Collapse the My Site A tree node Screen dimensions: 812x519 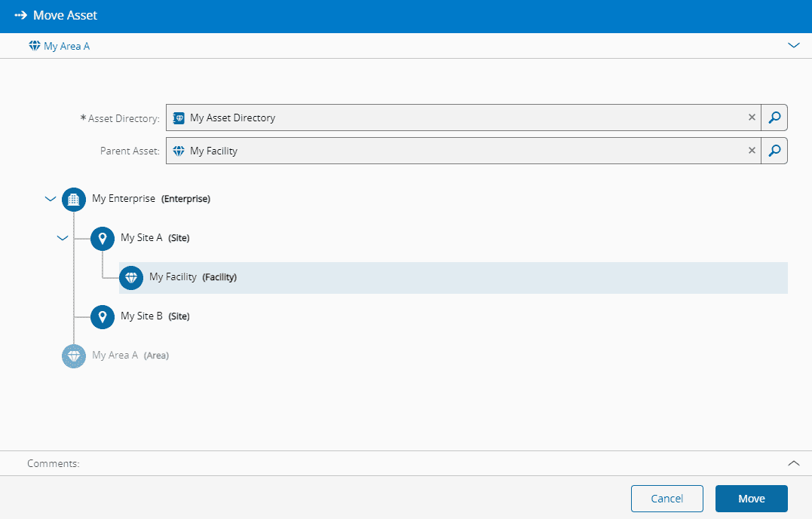coord(63,238)
